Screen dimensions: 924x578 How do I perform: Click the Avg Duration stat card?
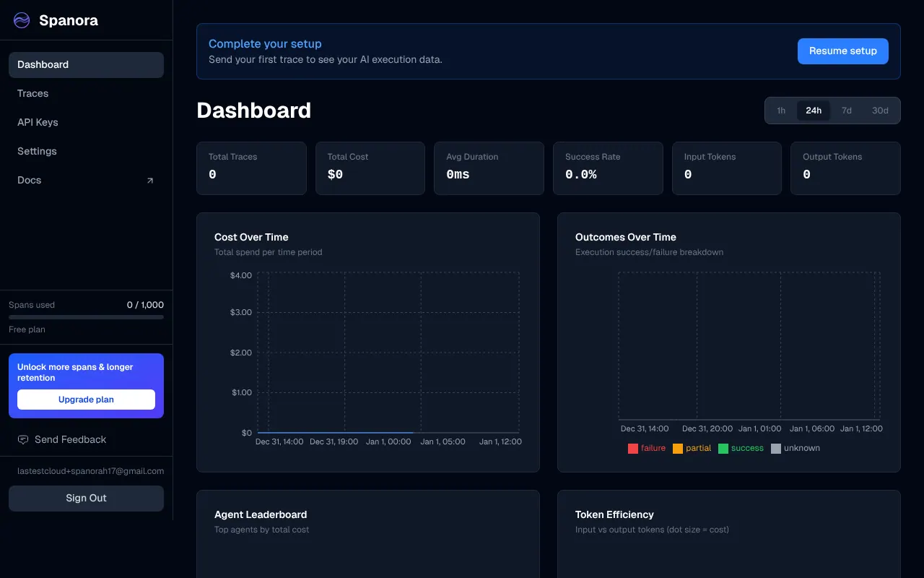489,168
